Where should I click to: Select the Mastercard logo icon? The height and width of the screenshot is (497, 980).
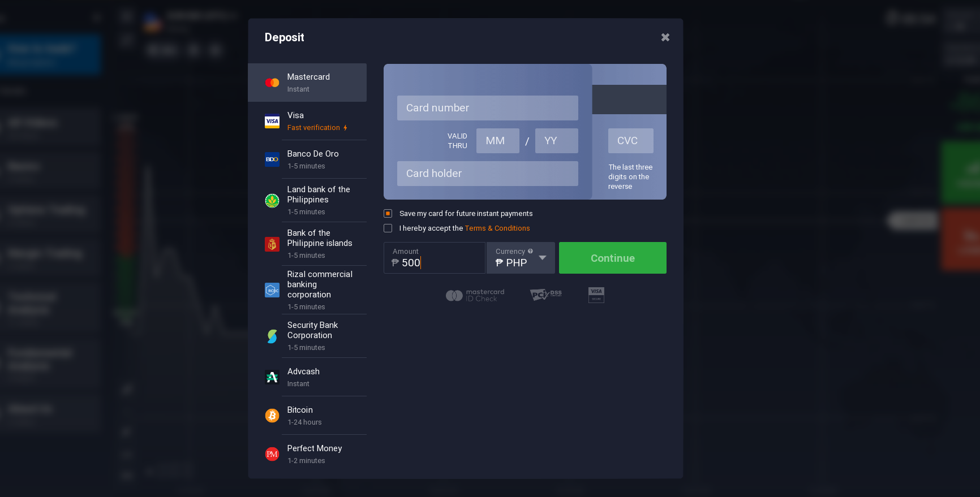272,83
